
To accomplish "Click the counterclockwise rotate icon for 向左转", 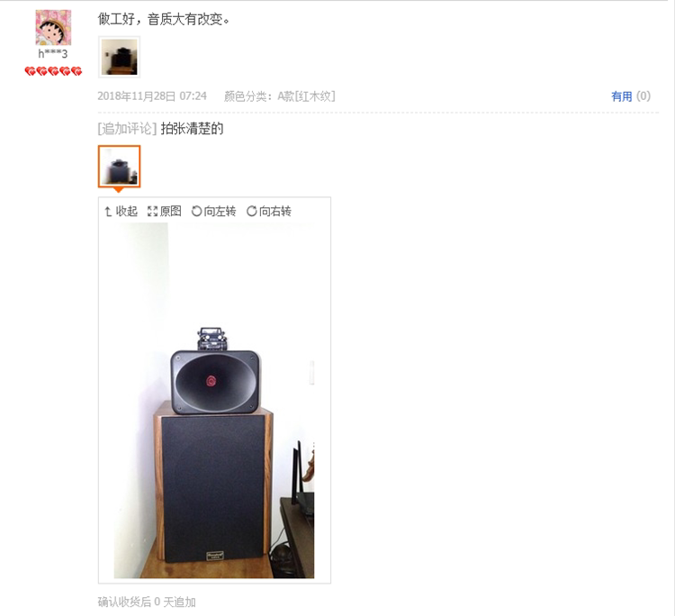I will pos(197,211).
